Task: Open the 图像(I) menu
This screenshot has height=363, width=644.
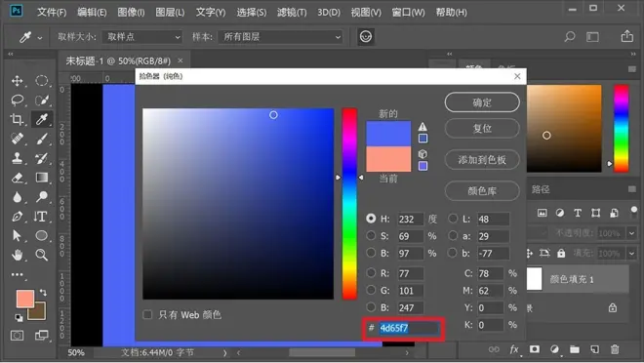Action: point(131,13)
